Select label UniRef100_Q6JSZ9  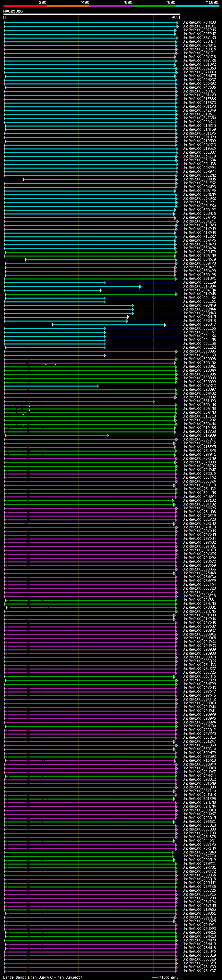tap(199, 959)
